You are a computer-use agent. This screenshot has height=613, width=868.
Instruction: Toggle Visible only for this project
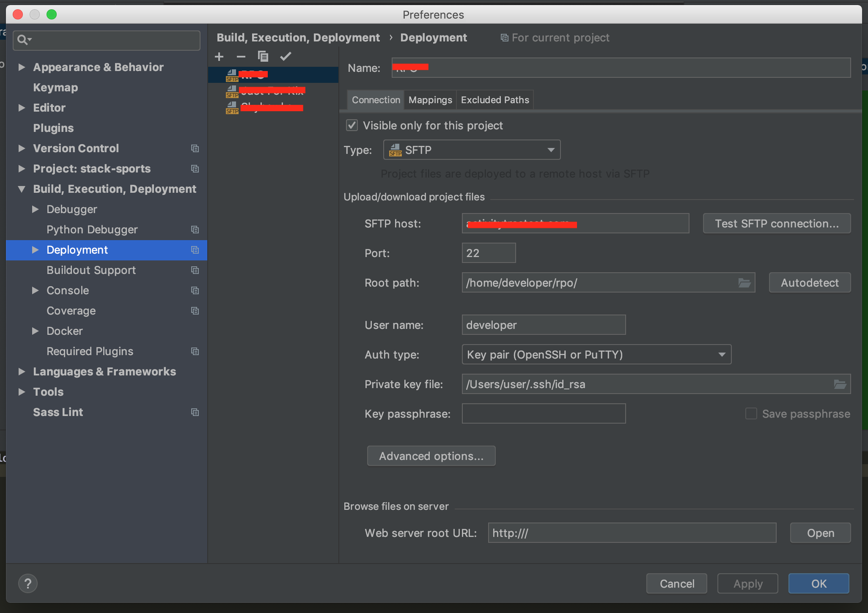coord(352,126)
